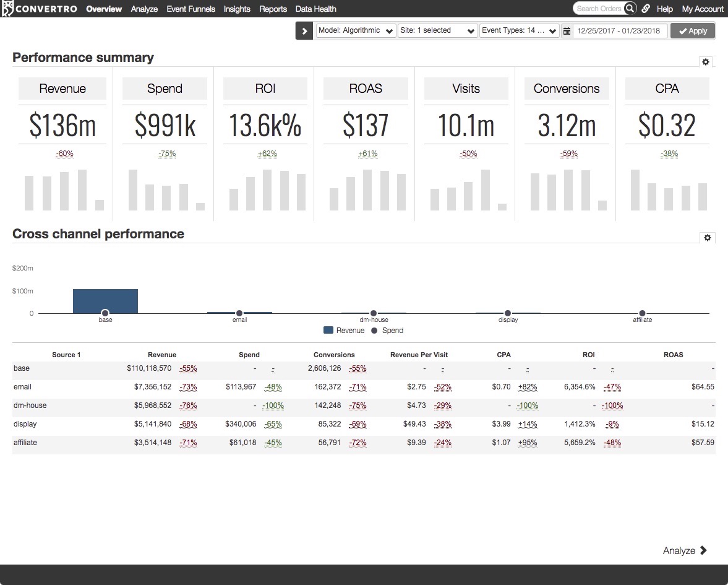Sort by the Revenue column header
The image size is (728, 585).
click(x=162, y=355)
